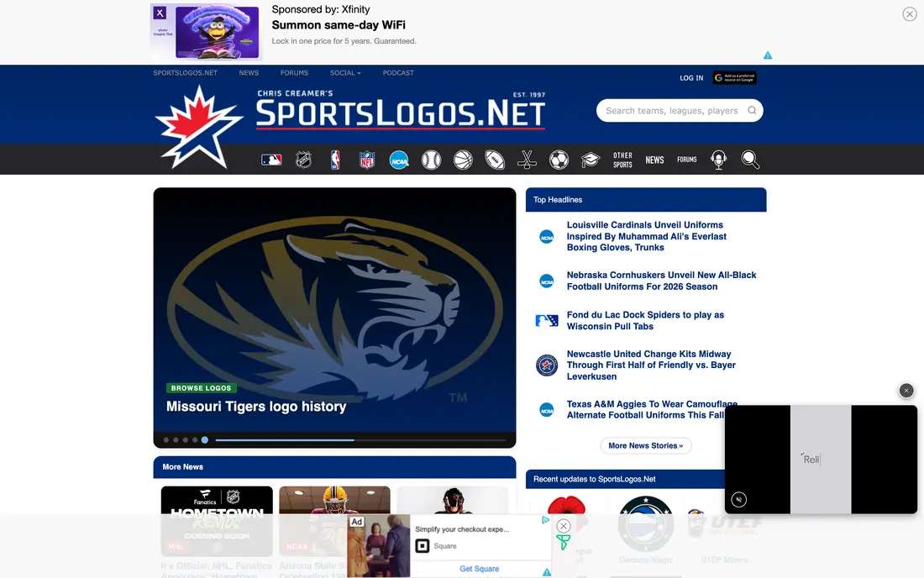Select the first carousel slide dot

click(166, 440)
